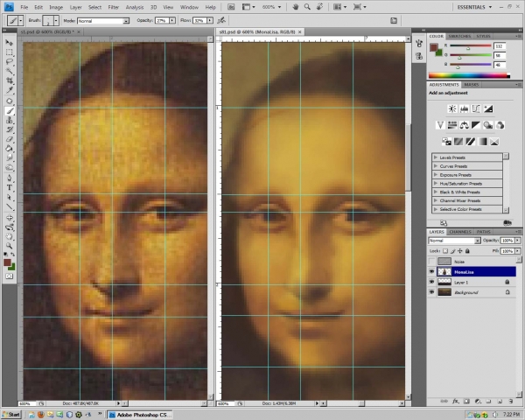Toggle lock position
The width and height of the screenshot is (525, 420).
460,251
